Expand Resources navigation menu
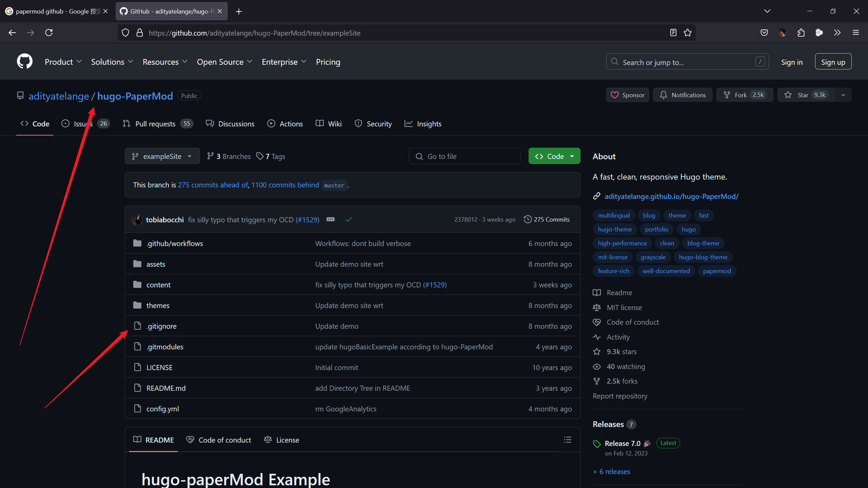The image size is (868, 488). pos(165,62)
